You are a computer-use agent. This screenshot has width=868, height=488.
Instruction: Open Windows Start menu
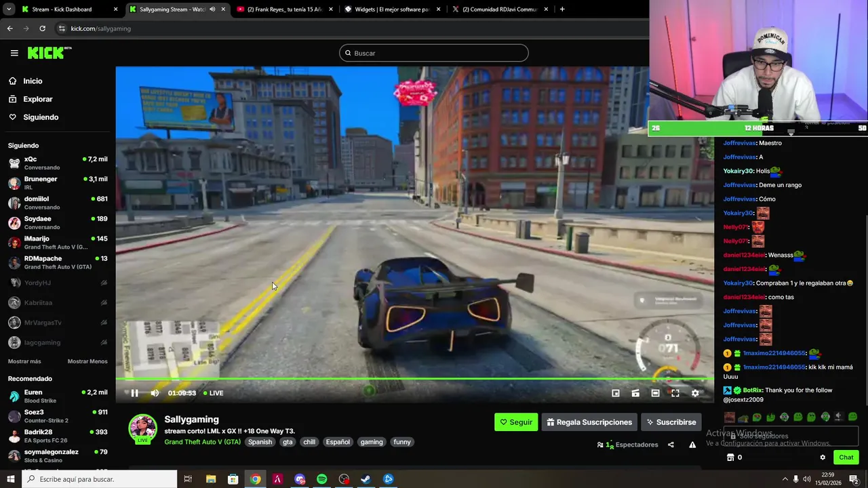[11, 479]
